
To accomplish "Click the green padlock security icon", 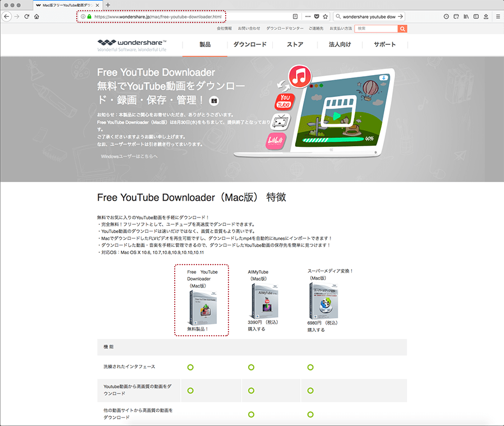I will tap(89, 16).
